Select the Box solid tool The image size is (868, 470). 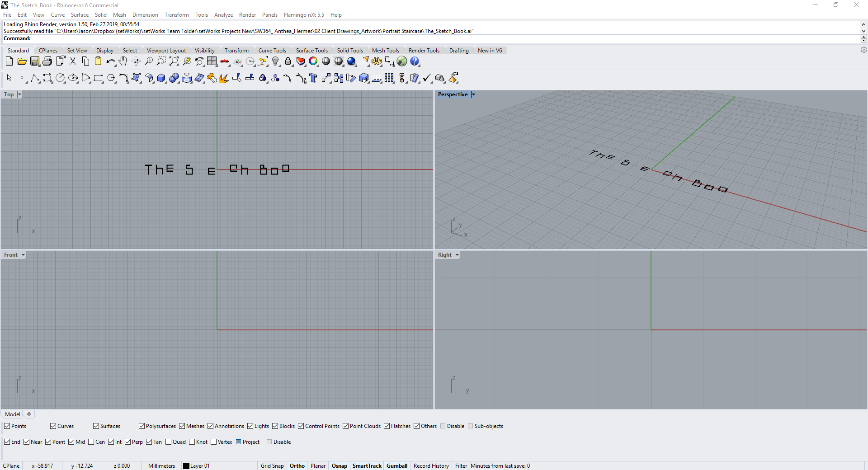click(161, 78)
